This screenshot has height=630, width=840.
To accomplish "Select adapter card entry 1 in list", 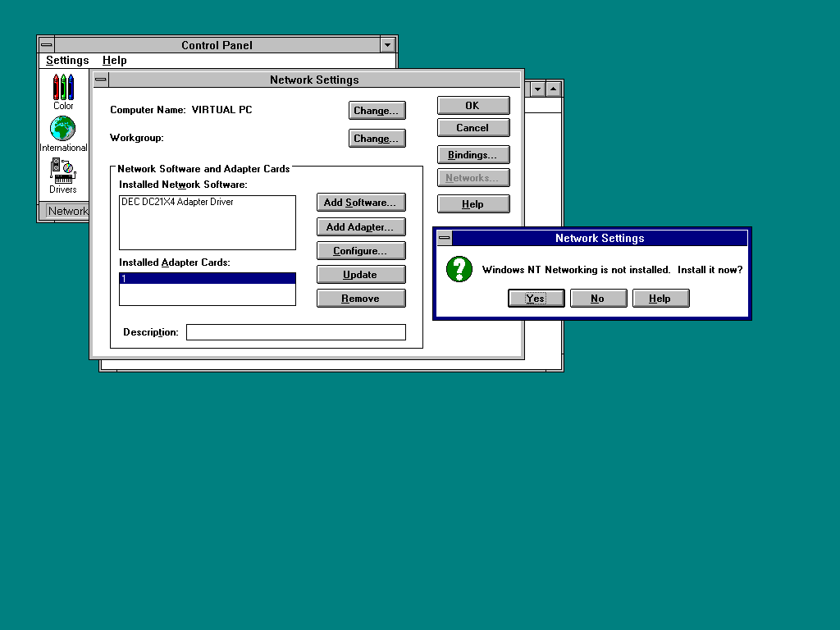I will [208, 279].
